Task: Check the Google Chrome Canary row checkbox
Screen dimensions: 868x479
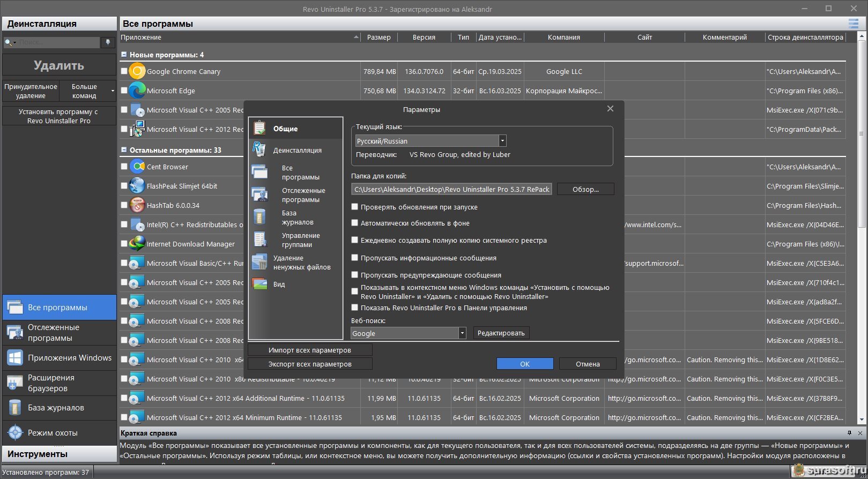Action: click(x=124, y=71)
